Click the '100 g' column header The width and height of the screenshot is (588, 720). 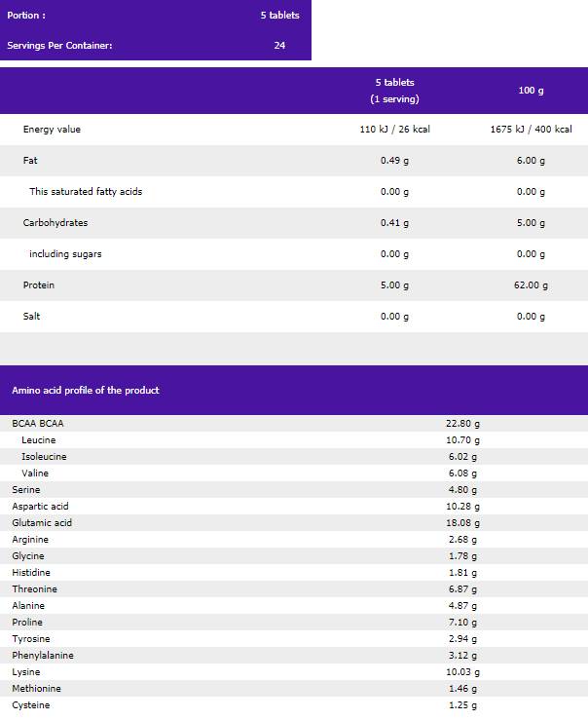click(531, 91)
